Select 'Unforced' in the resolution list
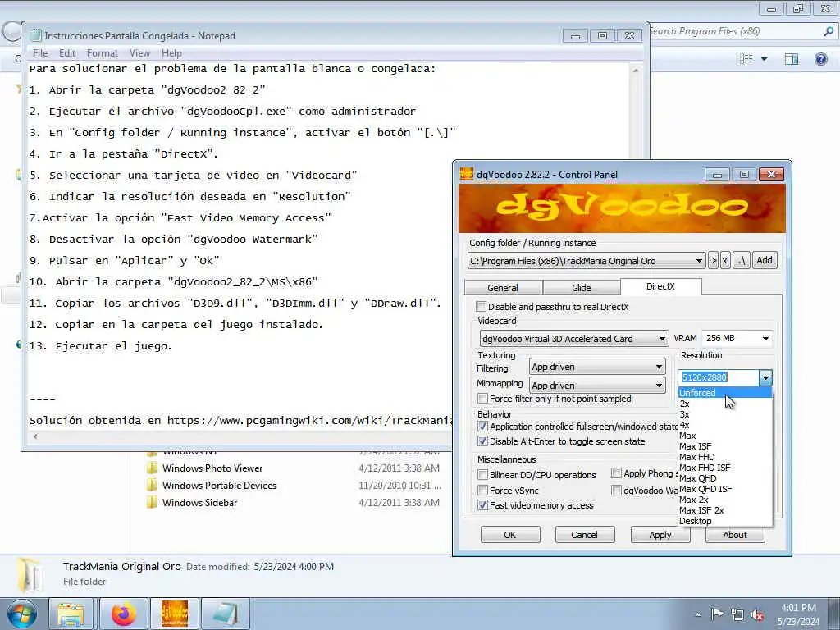 tap(725, 393)
